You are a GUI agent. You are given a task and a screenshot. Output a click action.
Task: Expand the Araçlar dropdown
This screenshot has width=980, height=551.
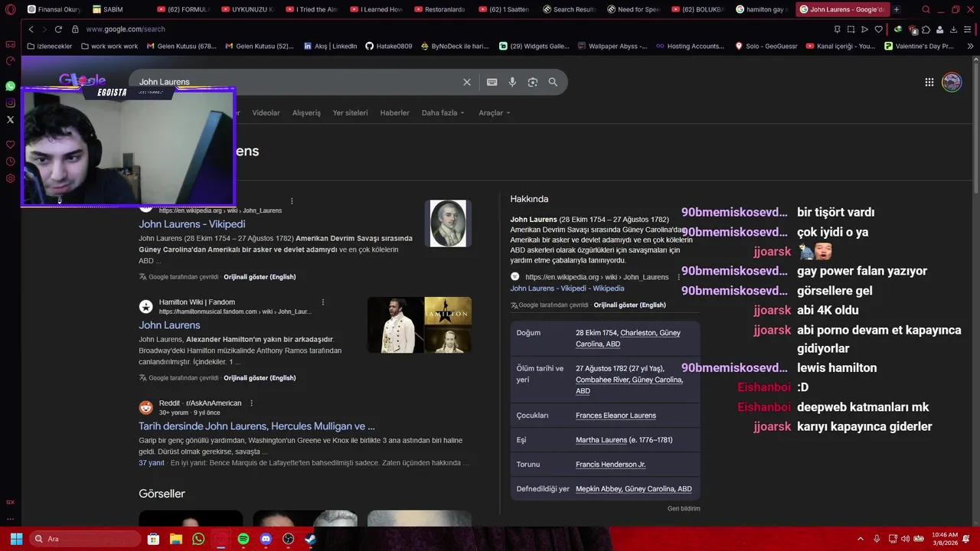click(x=494, y=112)
